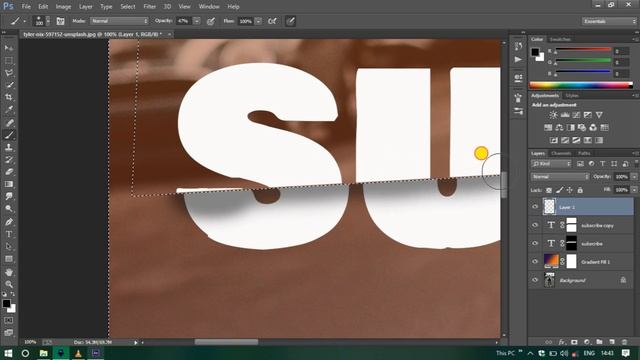Switch to the Channels tab
Viewport: 640px width, 360px height.
[x=561, y=153]
